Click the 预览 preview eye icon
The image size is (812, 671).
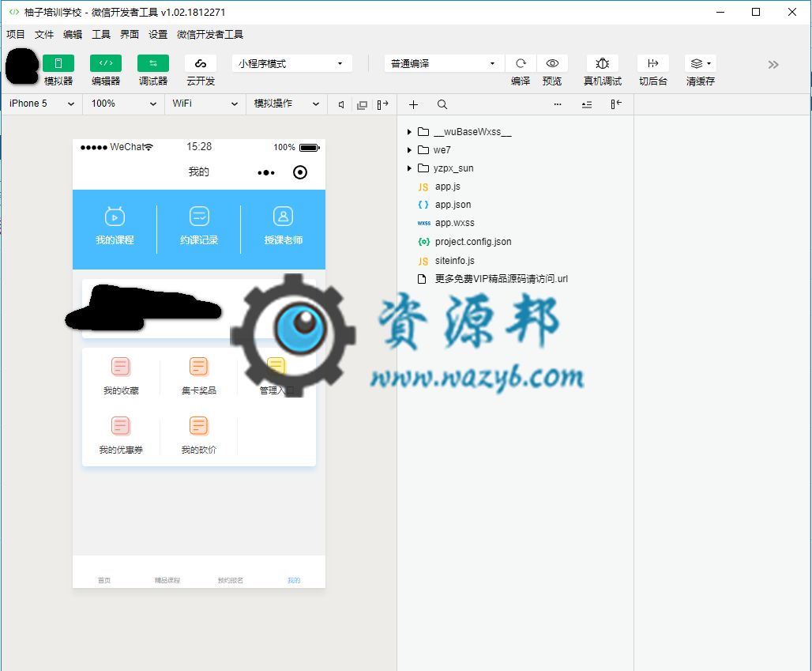pyautogui.click(x=553, y=63)
